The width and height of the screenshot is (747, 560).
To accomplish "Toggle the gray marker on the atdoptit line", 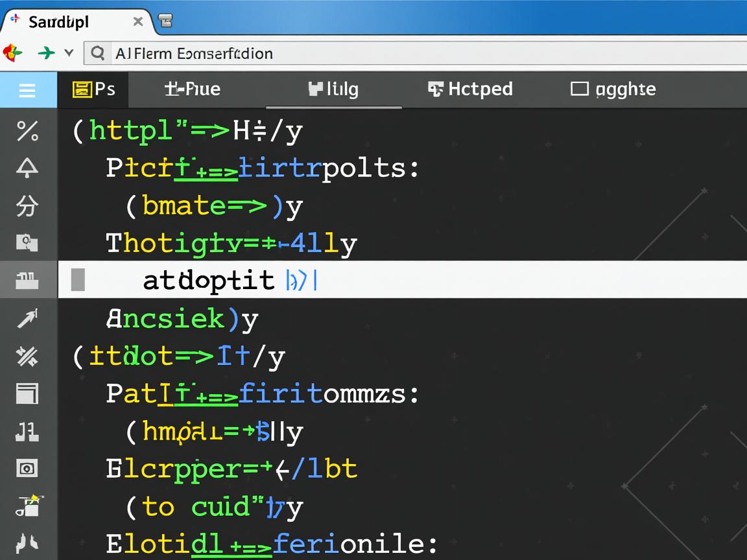I will 78,280.
